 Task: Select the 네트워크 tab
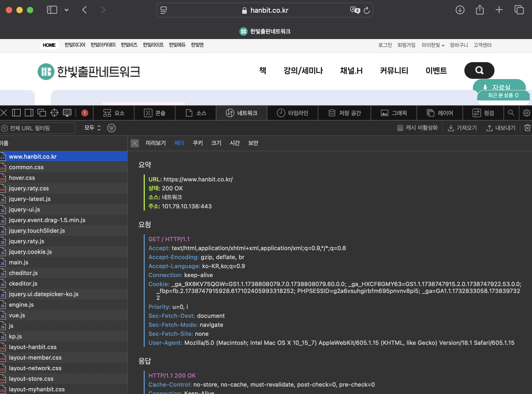coord(242,113)
